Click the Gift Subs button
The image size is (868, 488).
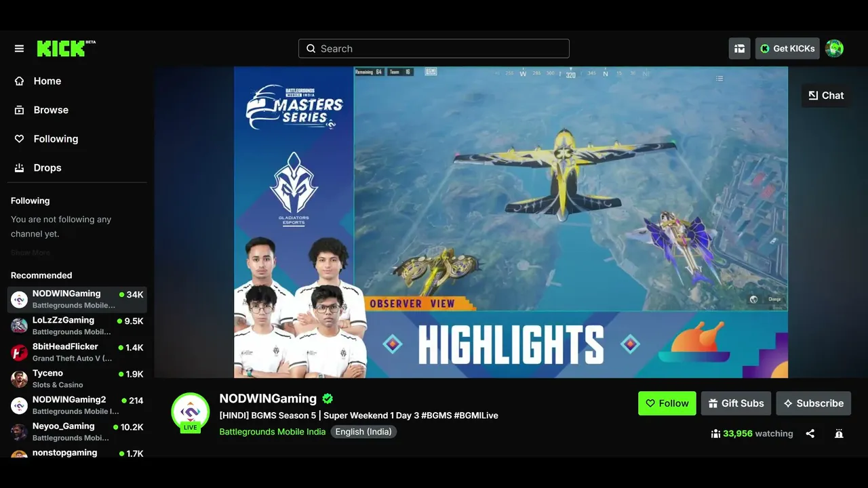(736, 403)
